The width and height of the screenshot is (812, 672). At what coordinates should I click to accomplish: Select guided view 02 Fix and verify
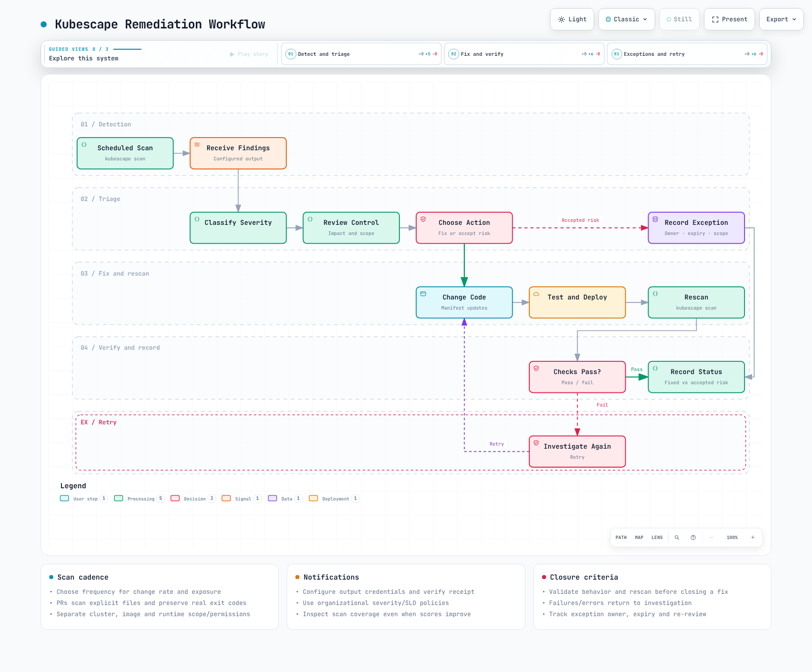tap(524, 54)
